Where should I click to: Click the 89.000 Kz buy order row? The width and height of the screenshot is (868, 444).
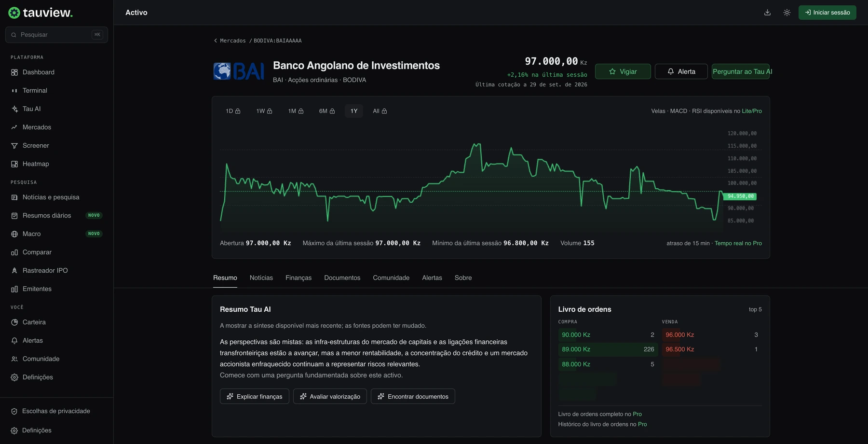[x=608, y=349]
